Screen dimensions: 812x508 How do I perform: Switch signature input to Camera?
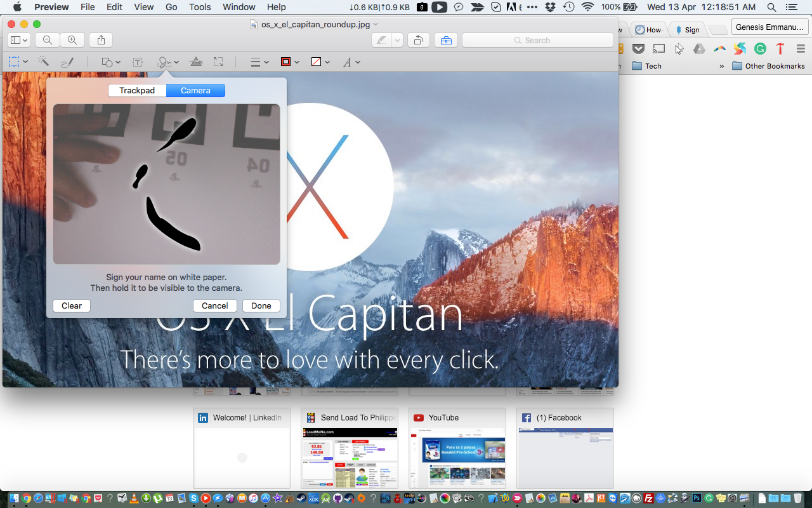(195, 91)
